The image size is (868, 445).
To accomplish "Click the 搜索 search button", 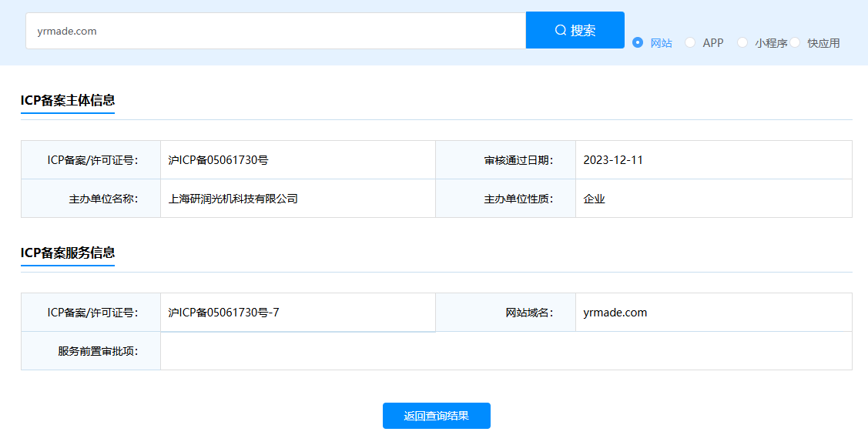I will pyautogui.click(x=575, y=31).
